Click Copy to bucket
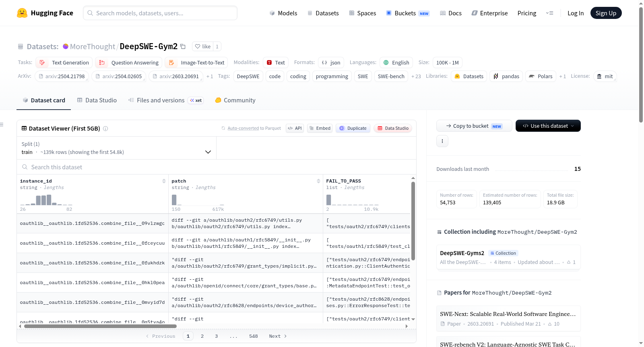The height and width of the screenshot is (347, 644). coord(474,126)
